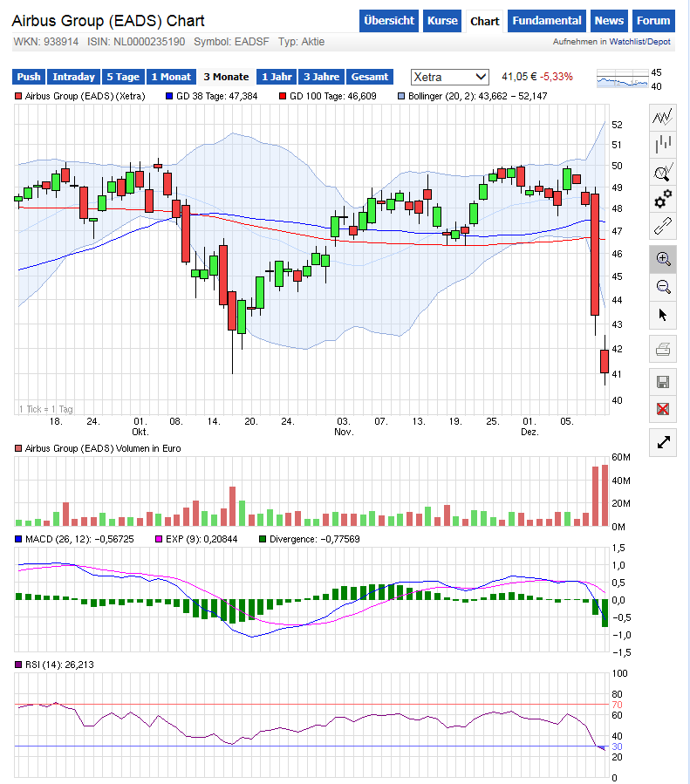Click the 'Airbus Group (EADS) Chart' heading
Viewport: 690px width, 784px height.
(x=108, y=21)
